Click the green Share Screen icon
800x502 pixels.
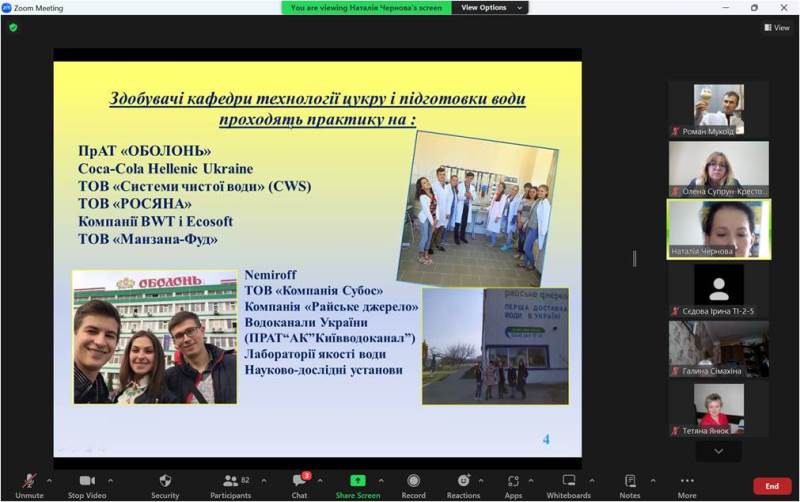tap(358, 481)
